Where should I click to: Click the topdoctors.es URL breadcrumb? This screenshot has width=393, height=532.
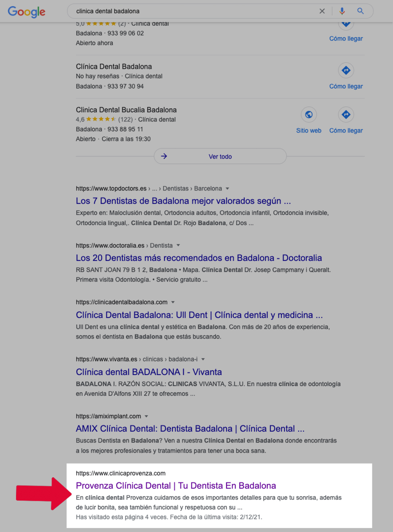pyautogui.click(x=149, y=188)
